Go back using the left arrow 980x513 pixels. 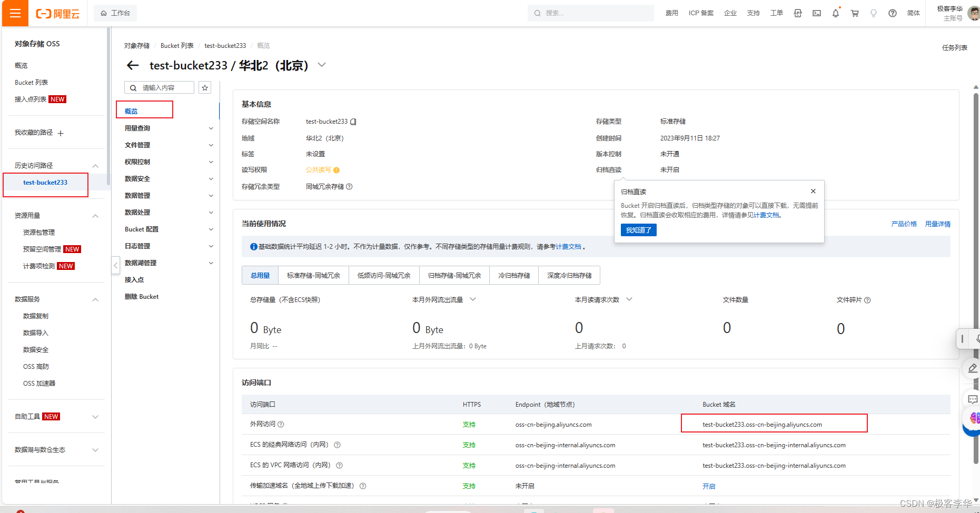[x=133, y=65]
